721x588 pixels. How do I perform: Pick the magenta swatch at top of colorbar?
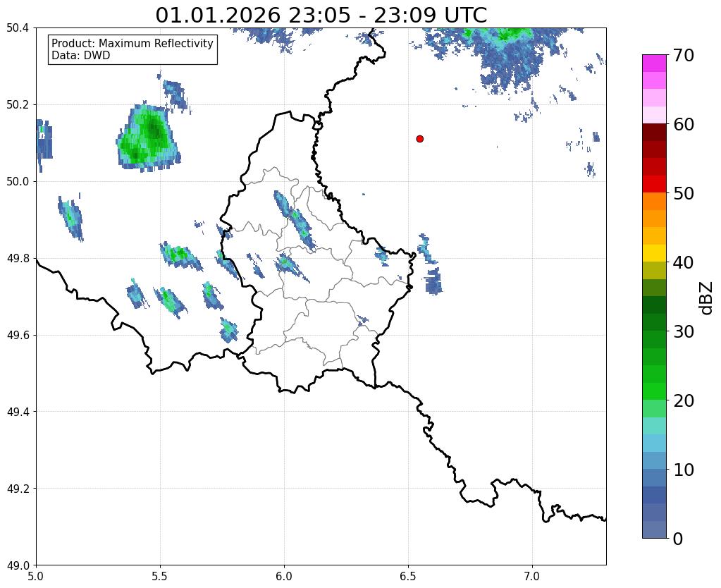[x=654, y=63]
